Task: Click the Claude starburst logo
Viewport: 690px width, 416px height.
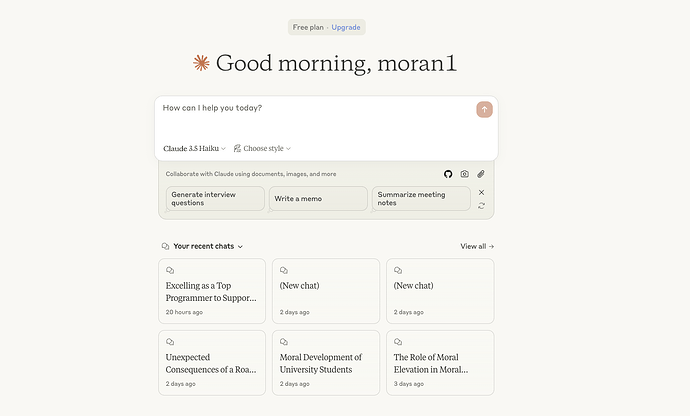Action: click(201, 63)
